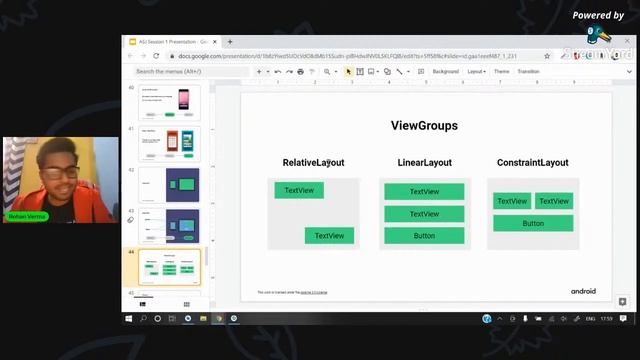Click the zoom magnifier icon
640x360 pixels.
pos(327,71)
